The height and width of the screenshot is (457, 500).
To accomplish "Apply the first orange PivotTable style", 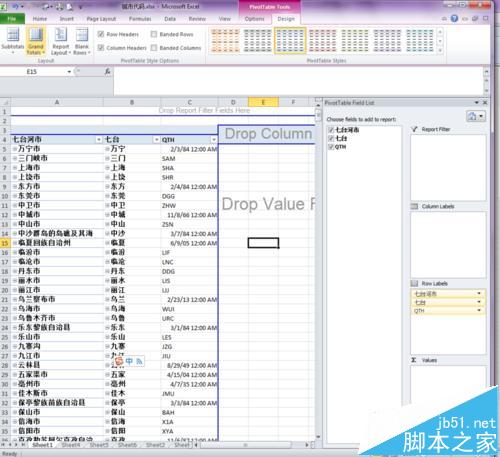I will pyautogui.click(x=225, y=41).
